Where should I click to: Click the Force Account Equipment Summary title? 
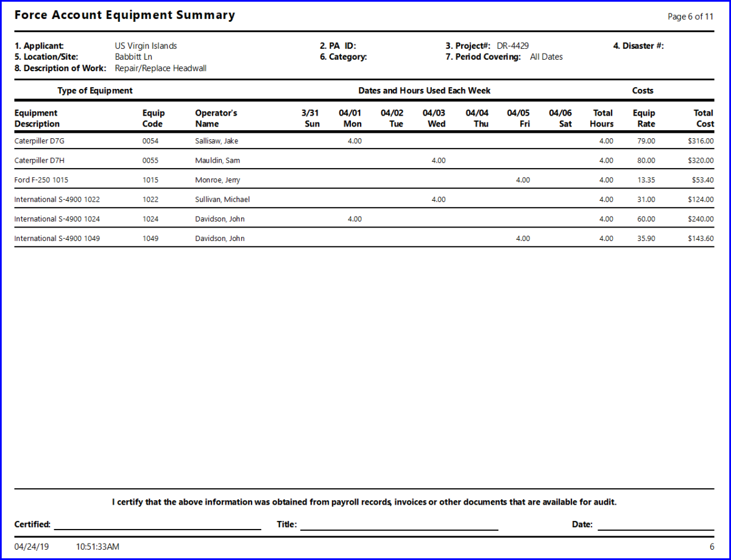124,15
